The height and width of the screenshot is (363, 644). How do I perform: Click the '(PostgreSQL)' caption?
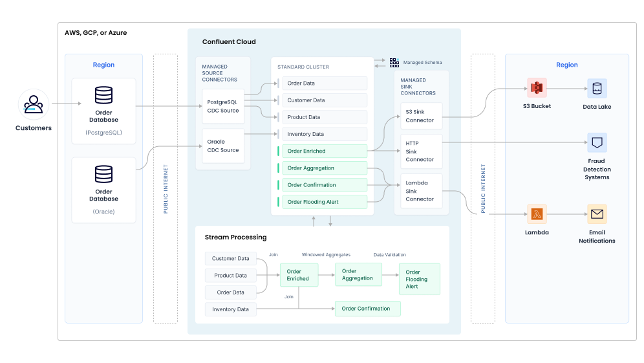pyautogui.click(x=103, y=133)
